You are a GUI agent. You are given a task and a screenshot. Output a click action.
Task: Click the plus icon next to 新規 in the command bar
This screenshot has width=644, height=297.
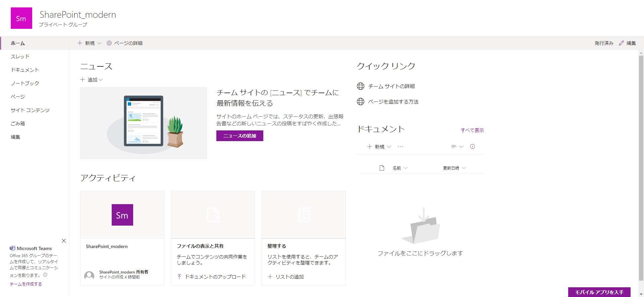coord(80,43)
